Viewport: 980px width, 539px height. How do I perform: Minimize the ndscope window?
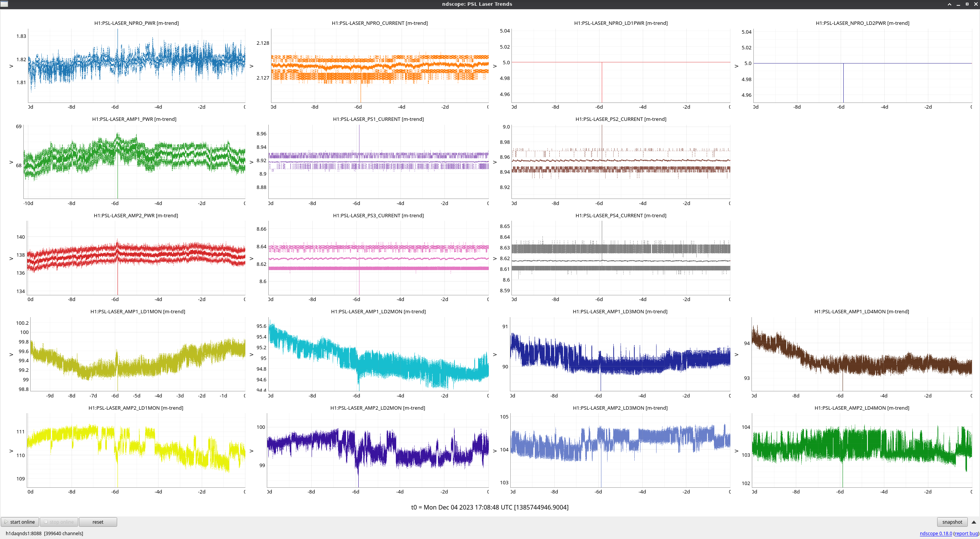click(x=958, y=4)
